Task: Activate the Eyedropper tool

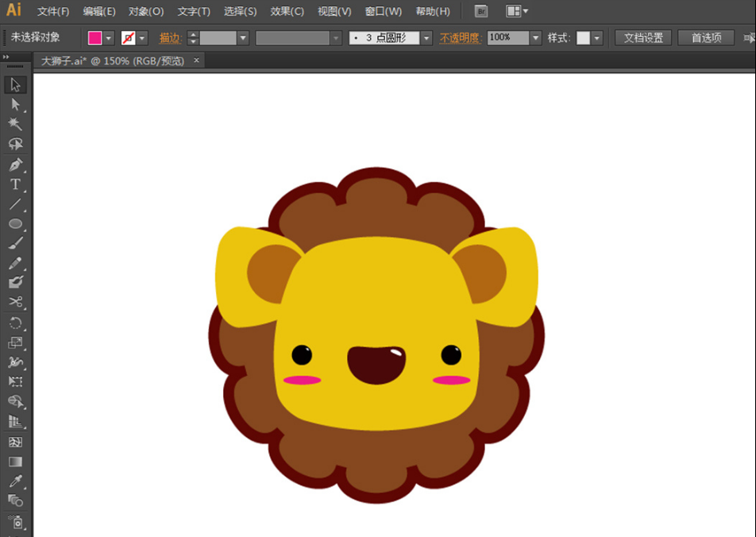Action: (15, 481)
